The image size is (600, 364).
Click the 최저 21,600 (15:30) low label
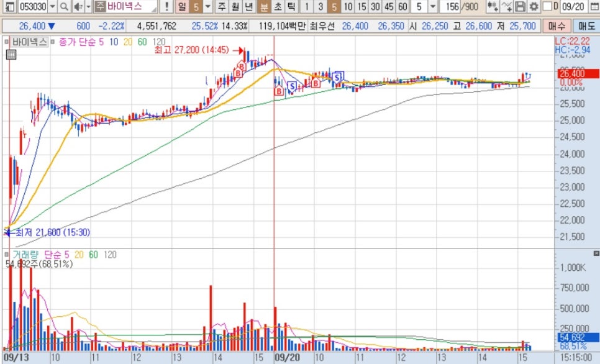tap(52, 232)
